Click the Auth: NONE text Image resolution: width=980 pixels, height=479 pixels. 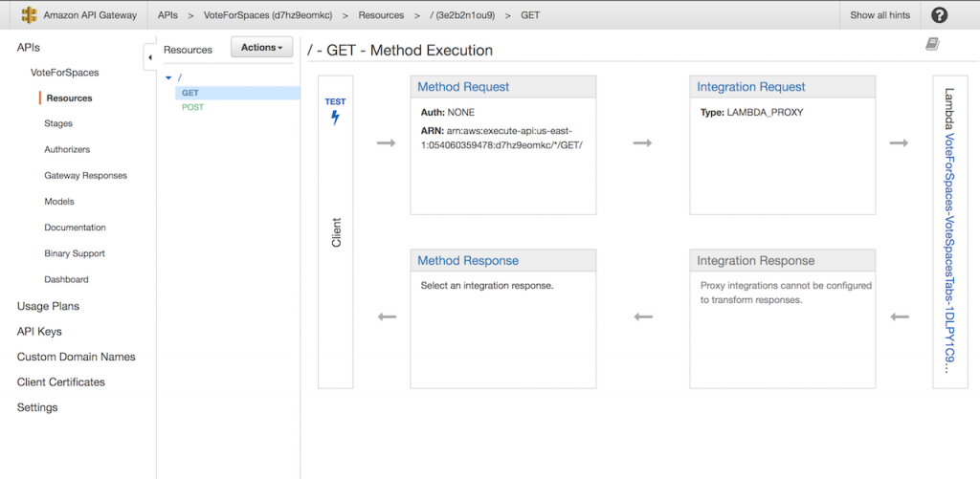[448, 113]
